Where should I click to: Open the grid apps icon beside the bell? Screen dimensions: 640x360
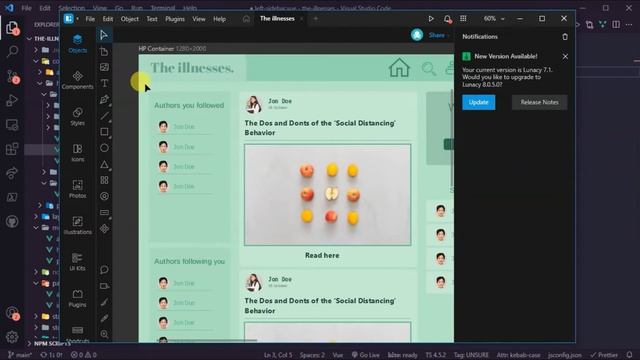(x=463, y=19)
